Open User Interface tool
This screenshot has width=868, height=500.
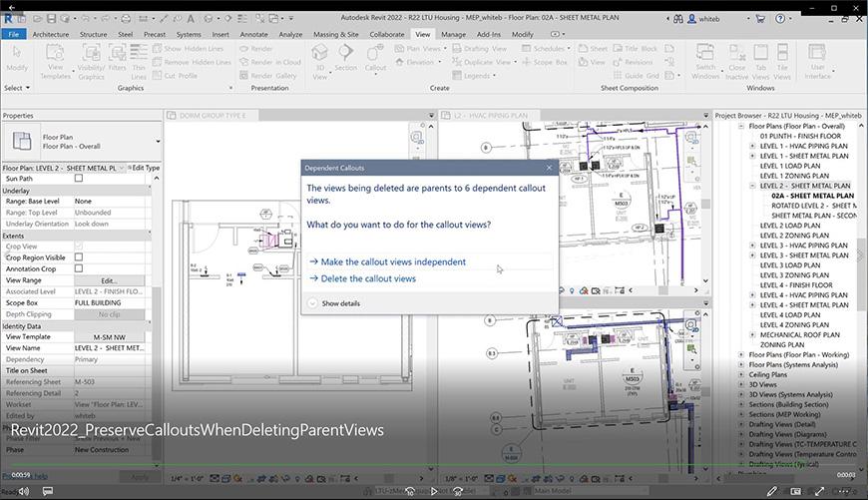818,61
